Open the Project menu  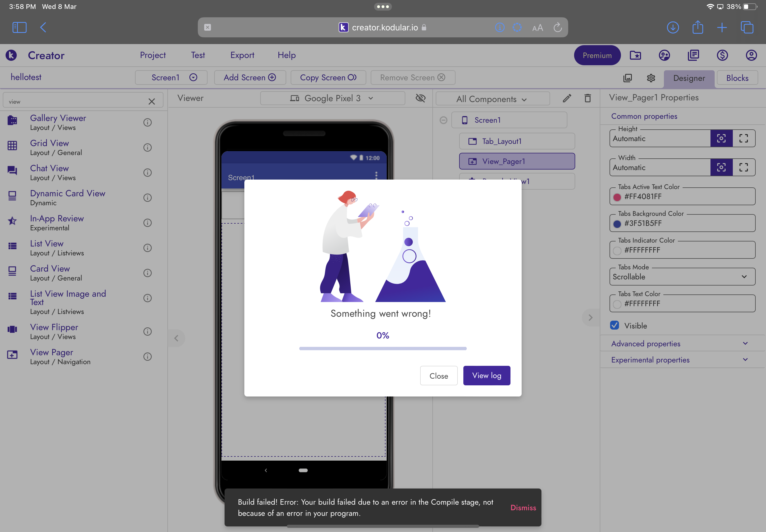(x=153, y=55)
